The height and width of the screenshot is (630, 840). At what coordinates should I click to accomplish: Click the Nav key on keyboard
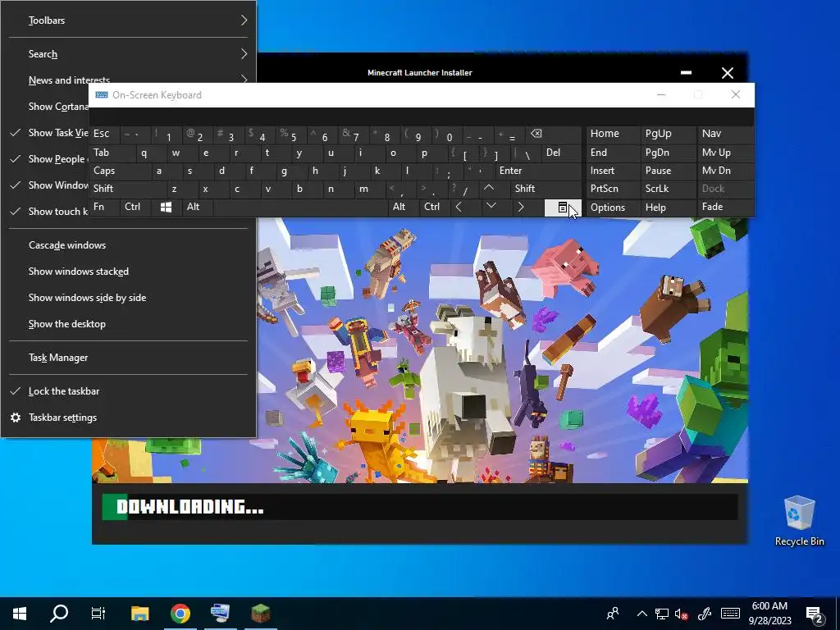point(724,134)
